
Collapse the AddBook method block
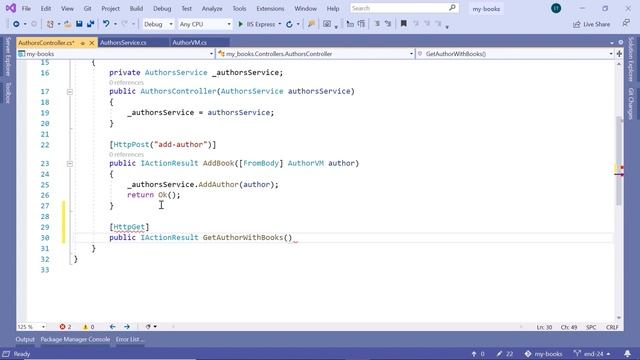coord(70,164)
